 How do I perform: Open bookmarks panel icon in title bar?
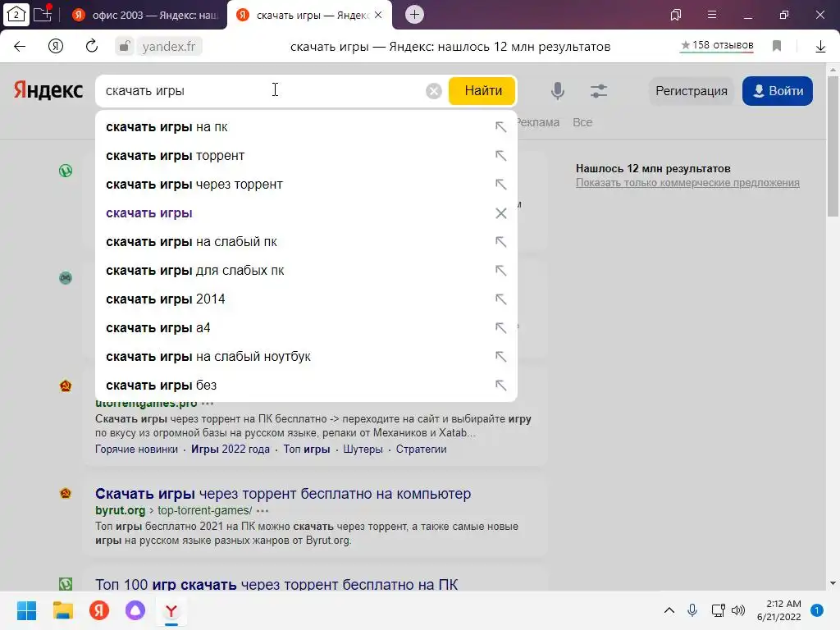coord(676,15)
